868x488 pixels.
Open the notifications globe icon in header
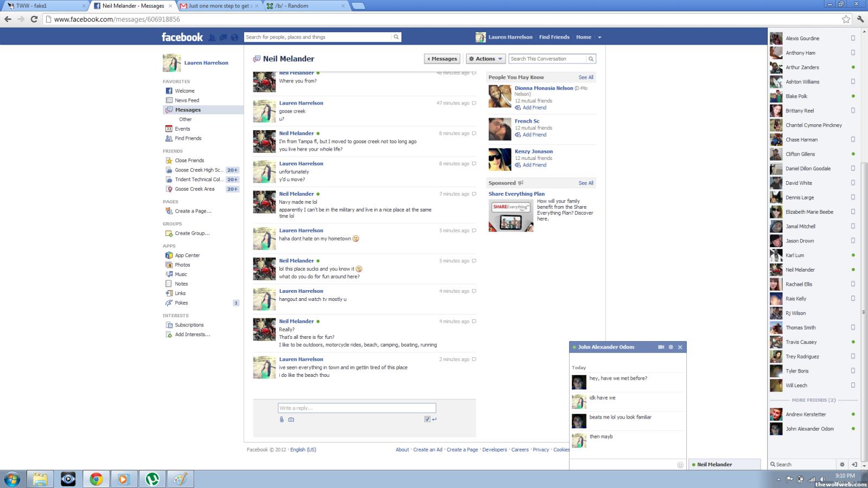[x=234, y=37]
